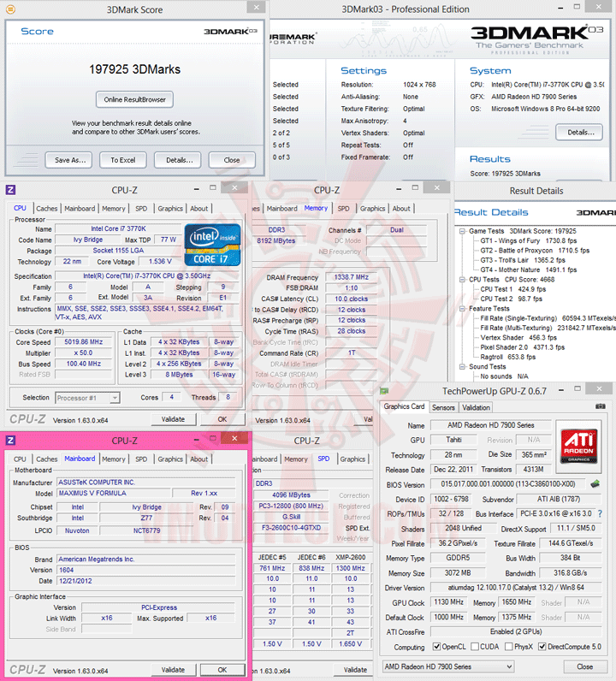616x681 pixels.
Task: Select the CPU Test 1 row
Action: [512, 289]
